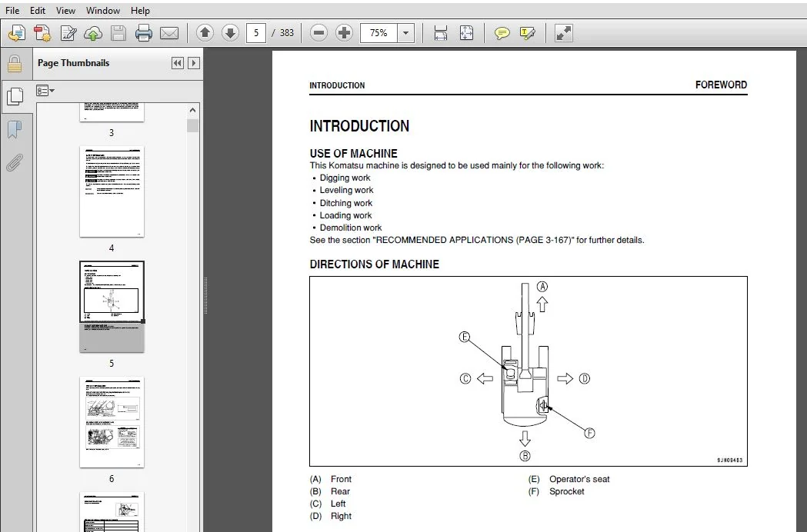
Task: Open the Help menu
Action: coord(140,10)
